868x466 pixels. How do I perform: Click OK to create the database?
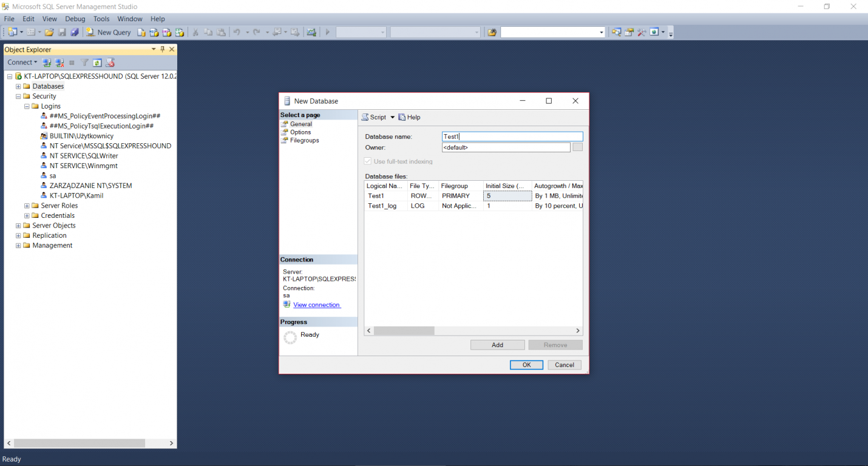coord(526,365)
